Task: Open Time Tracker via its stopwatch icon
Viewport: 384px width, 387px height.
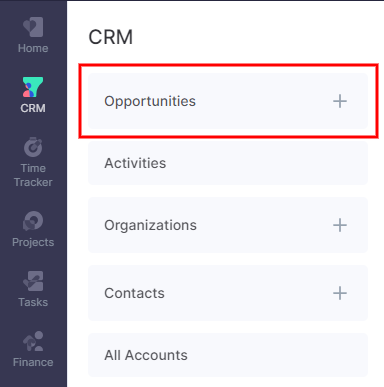Action: coord(33,147)
